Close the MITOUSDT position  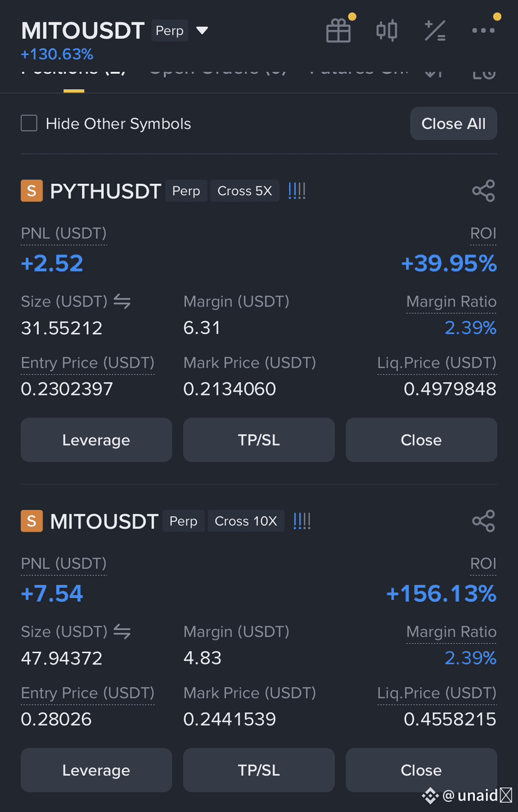point(422,770)
